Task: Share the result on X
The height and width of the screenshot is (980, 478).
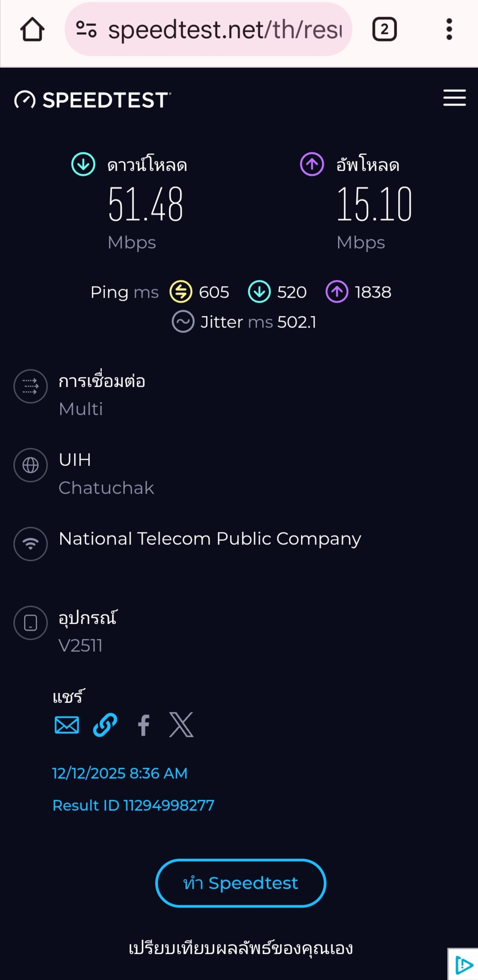Action: coord(181,725)
